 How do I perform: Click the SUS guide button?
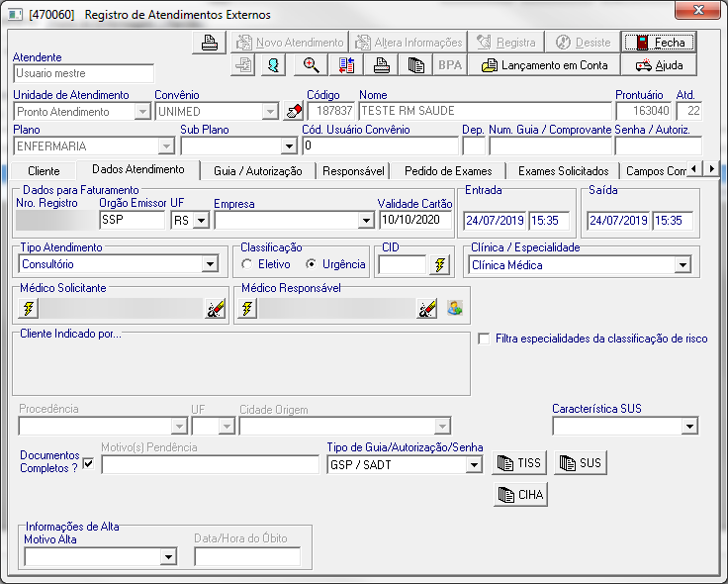click(581, 462)
